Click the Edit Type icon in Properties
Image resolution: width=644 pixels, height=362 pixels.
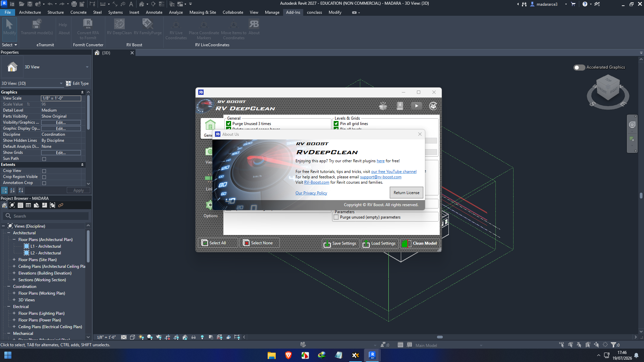pos(68,83)
